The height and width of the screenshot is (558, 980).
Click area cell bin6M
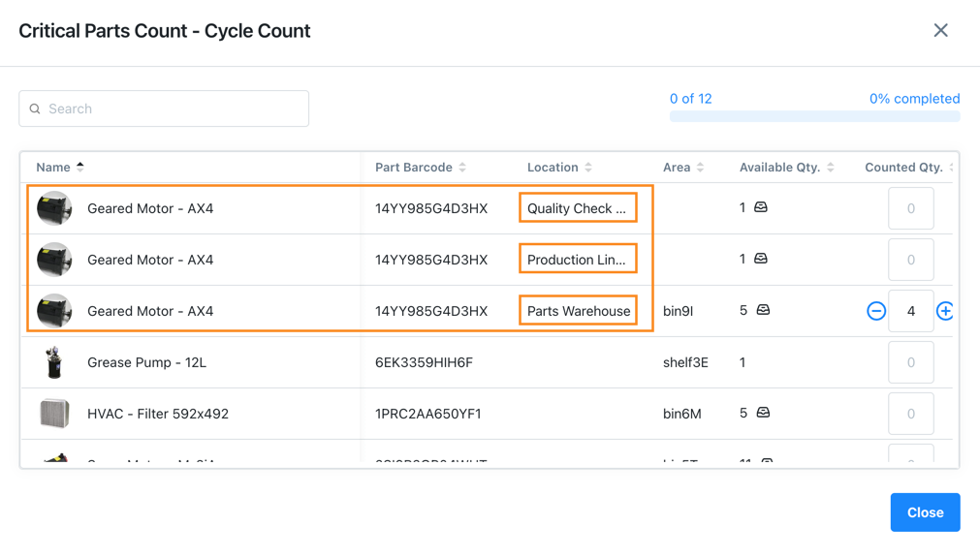click(x=681, y=414)
